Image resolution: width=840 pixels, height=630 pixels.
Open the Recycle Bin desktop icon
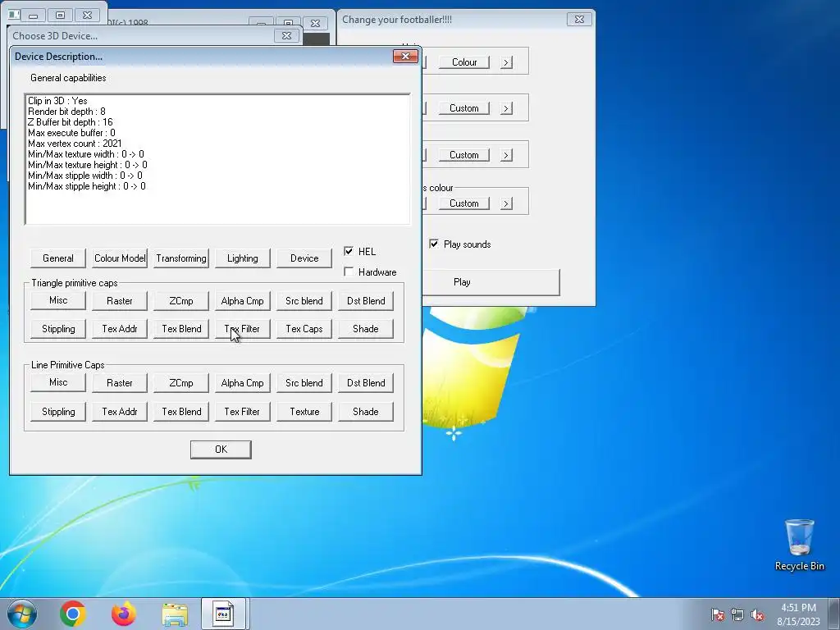coord(799,545)
